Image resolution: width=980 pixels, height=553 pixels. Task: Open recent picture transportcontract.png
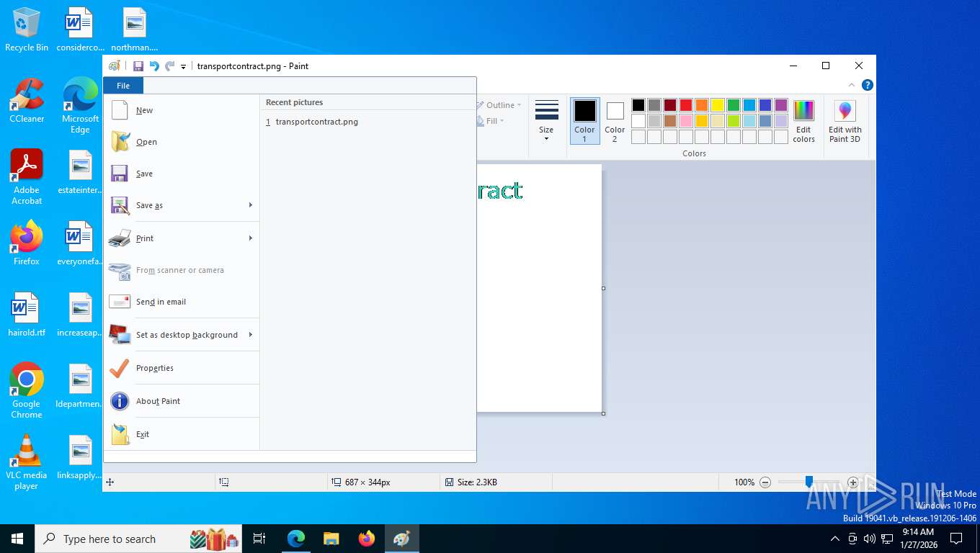click(367, 122)
